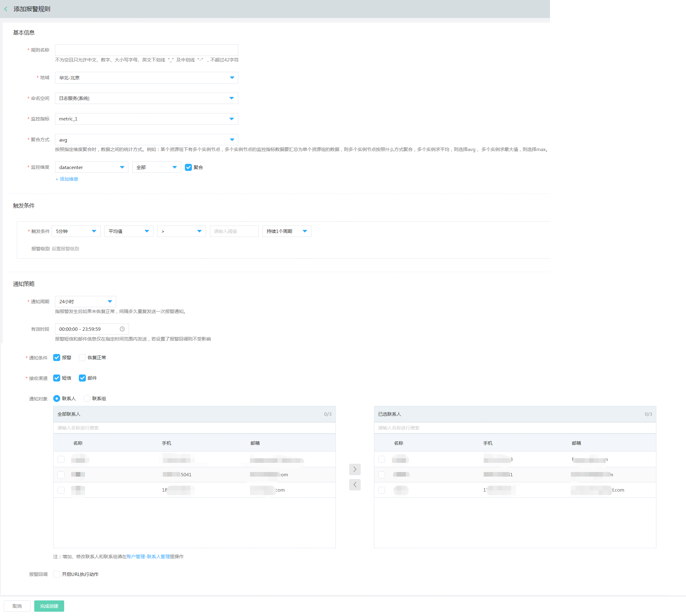
Task: Uncheck the 聚合 checkbox
Action: tap(189, 167)
